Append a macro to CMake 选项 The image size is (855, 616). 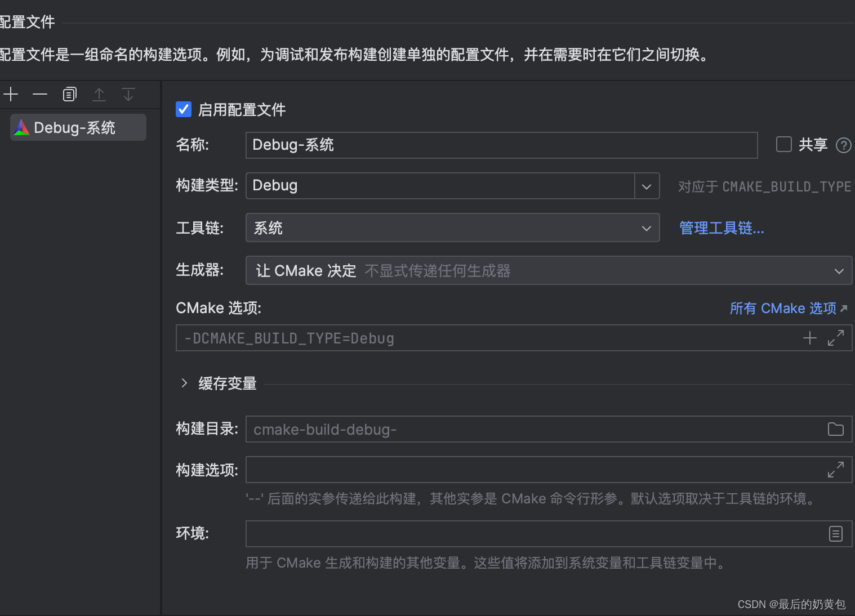click(x=809, y=338)
